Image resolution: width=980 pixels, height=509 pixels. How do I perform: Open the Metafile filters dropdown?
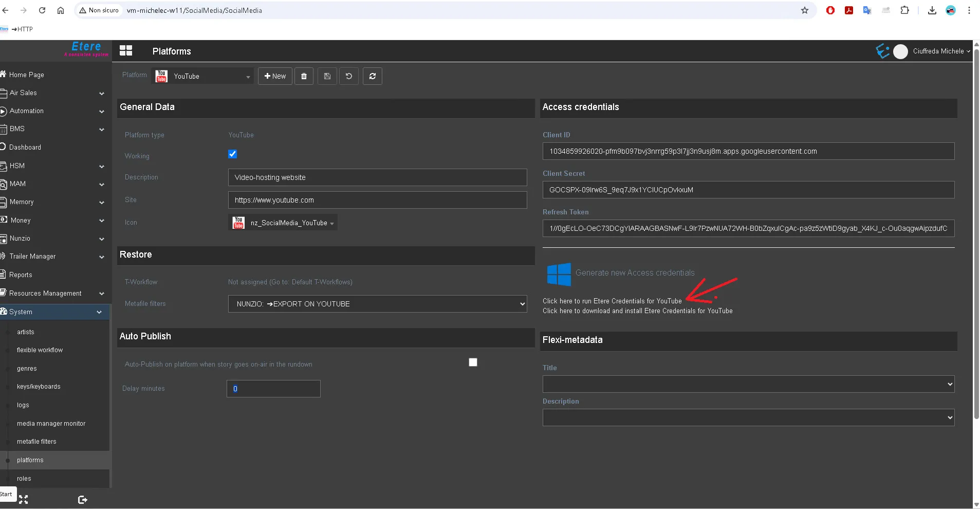[x=377, y=304]
